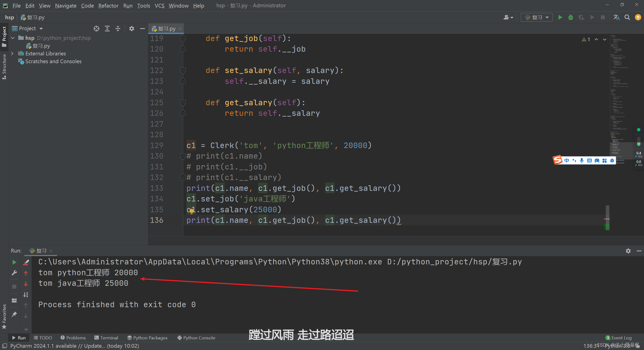Stop process button in Run panel
Viewport: 644px width, 350px height.
[14, 287]
